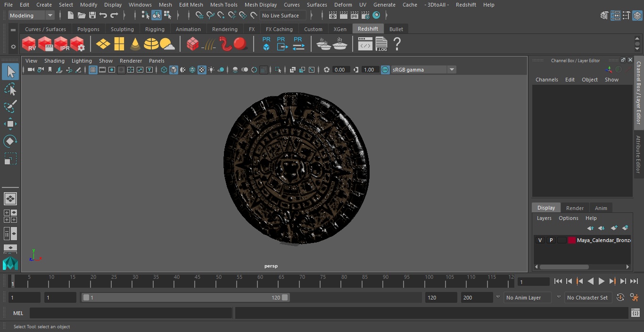Choose the Rotate tool in toolbox

(x=10, y=141)
